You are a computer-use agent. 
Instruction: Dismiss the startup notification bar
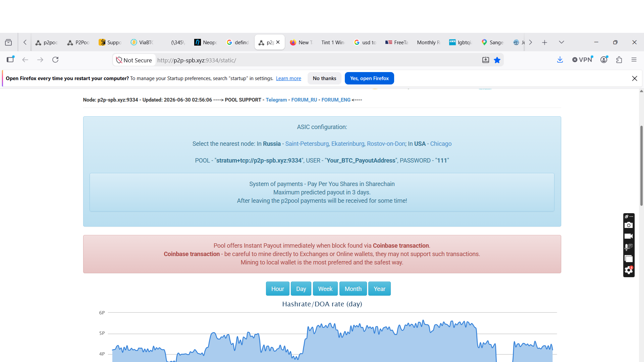634,78
